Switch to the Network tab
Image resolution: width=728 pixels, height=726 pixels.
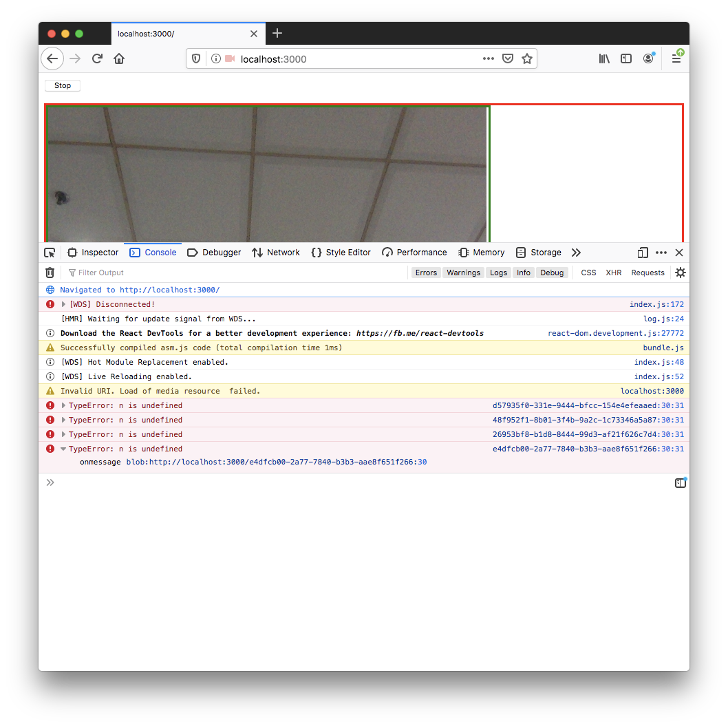(x=276, y=253)
